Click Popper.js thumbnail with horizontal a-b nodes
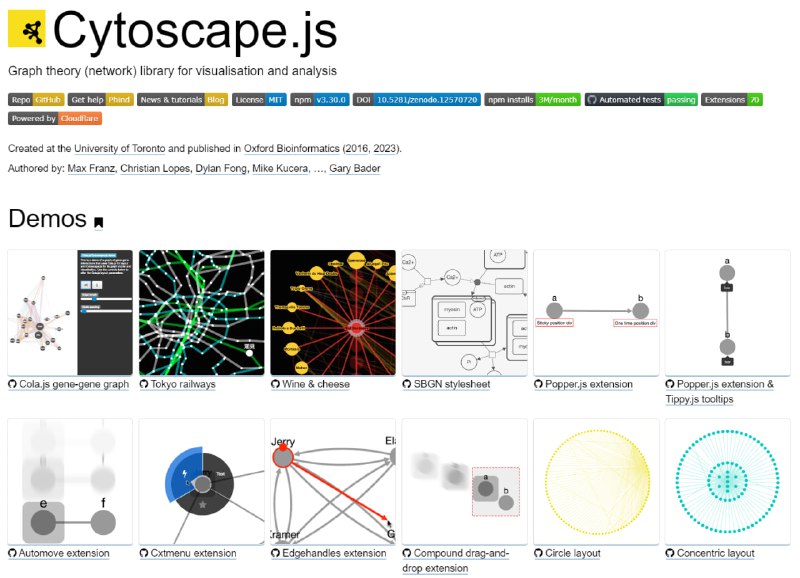The image size is (800, 578). pos(596,312)
